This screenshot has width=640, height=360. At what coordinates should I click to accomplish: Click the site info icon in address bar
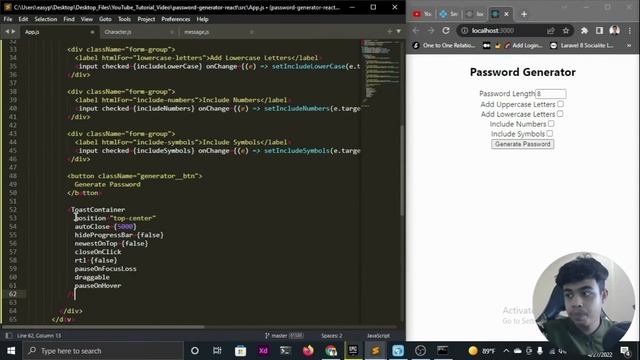tap(464, 31)
